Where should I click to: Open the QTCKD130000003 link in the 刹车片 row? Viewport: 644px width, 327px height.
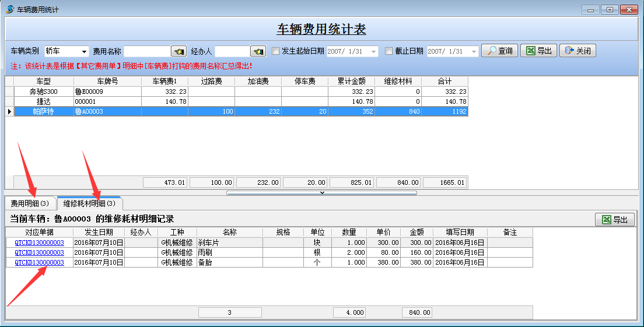coord(39,242)
